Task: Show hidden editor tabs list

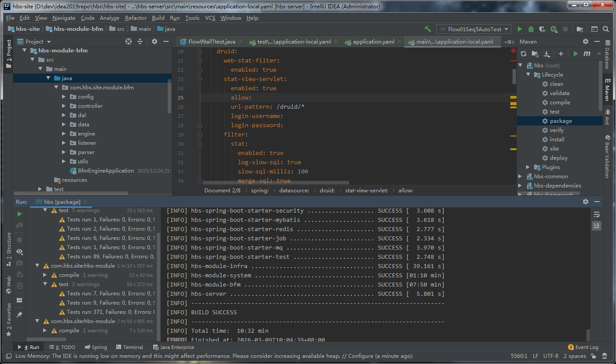Action: [x=509, y=42]
